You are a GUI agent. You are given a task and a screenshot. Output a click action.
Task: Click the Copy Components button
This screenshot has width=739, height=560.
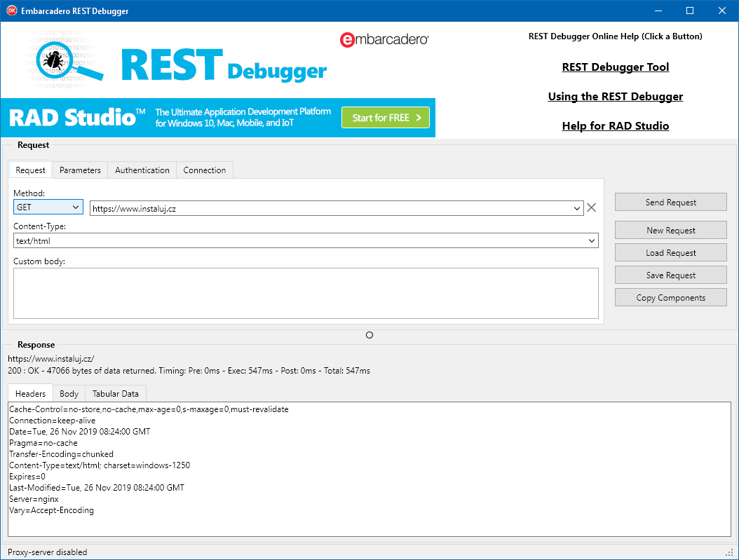670,298
